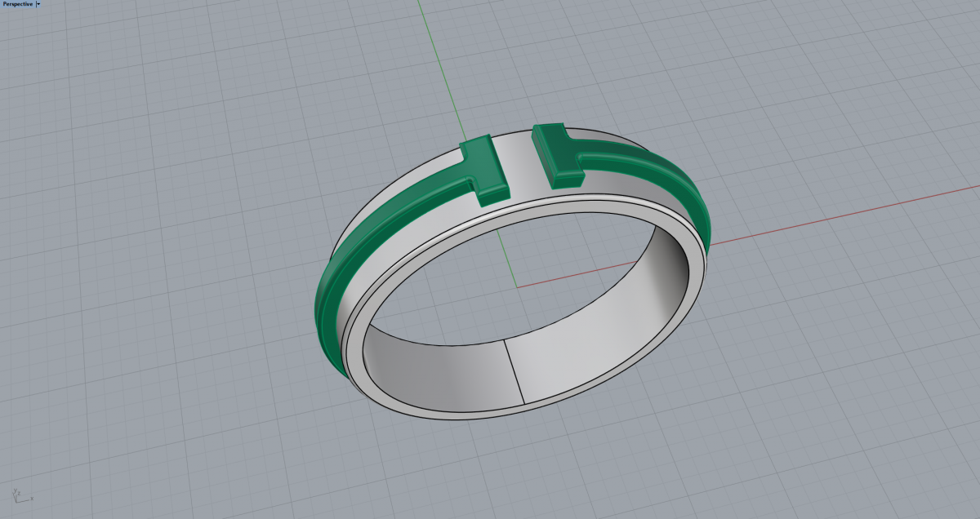Screen dimensions: 980x519
Task: Open the Perspective viewport dropdown arrow
Action: 38,4
